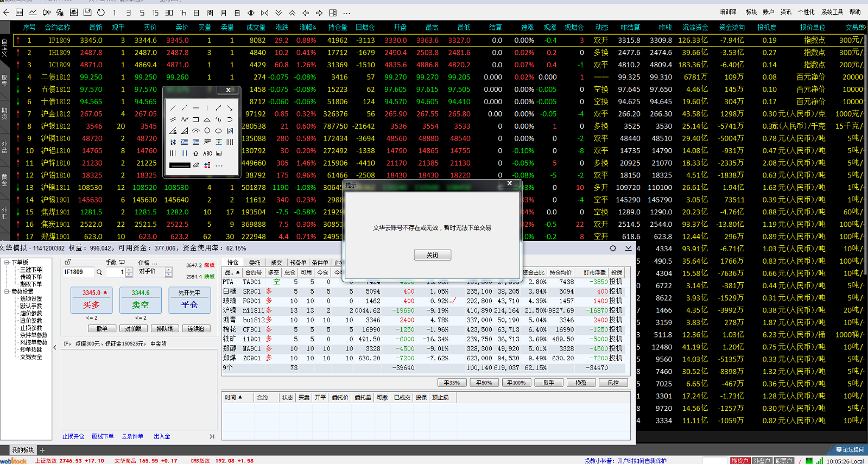This screenshot has height=464, width=868.
Task: Pick the eraser tool in drawing palette
Action: [195, 165]
